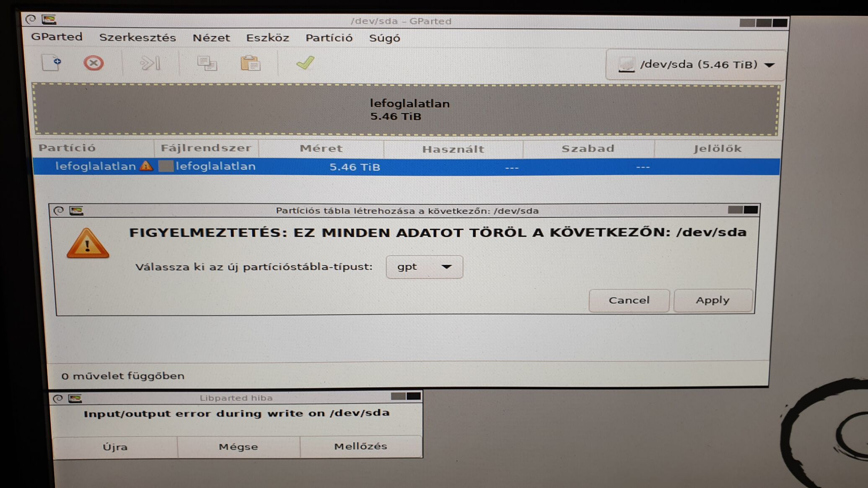Open the GParted window menu icon
The height and width of the screenshot is (488, 868).
[30, 19]
